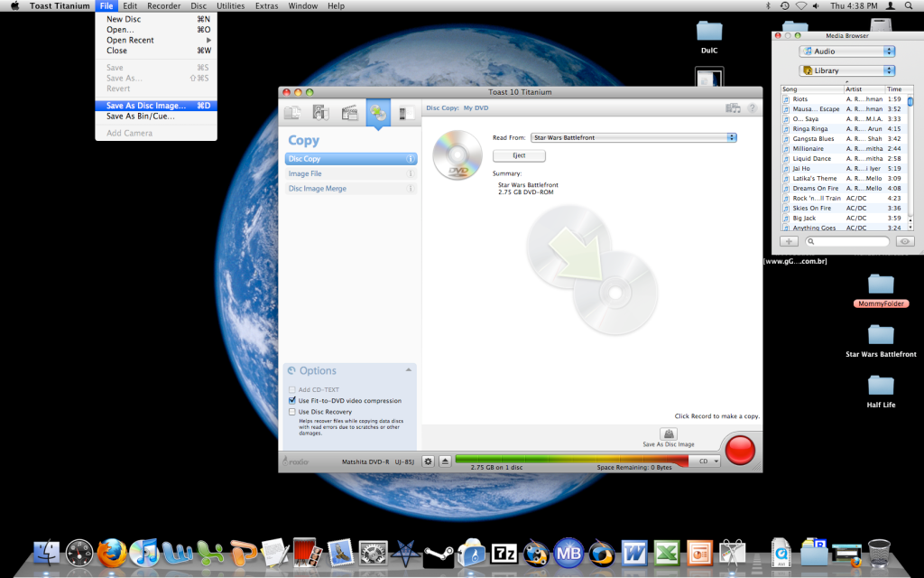Select Disc Image Merge option
This screenshot has height=578, width=924.
[x=351, y=188]
